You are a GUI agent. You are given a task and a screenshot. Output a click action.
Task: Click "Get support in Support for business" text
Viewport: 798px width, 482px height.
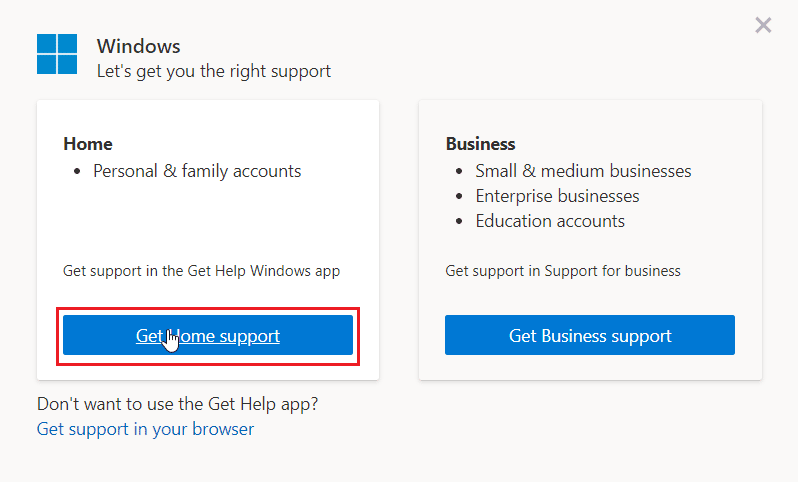563,271
